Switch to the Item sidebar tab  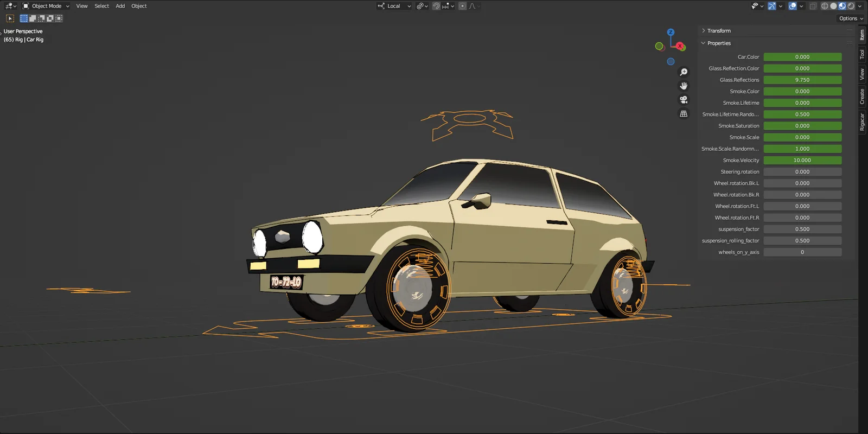[x=862, y=35]
